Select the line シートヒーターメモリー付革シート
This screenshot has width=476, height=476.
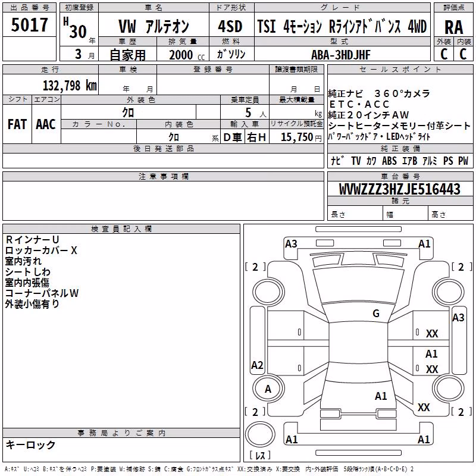399,126
